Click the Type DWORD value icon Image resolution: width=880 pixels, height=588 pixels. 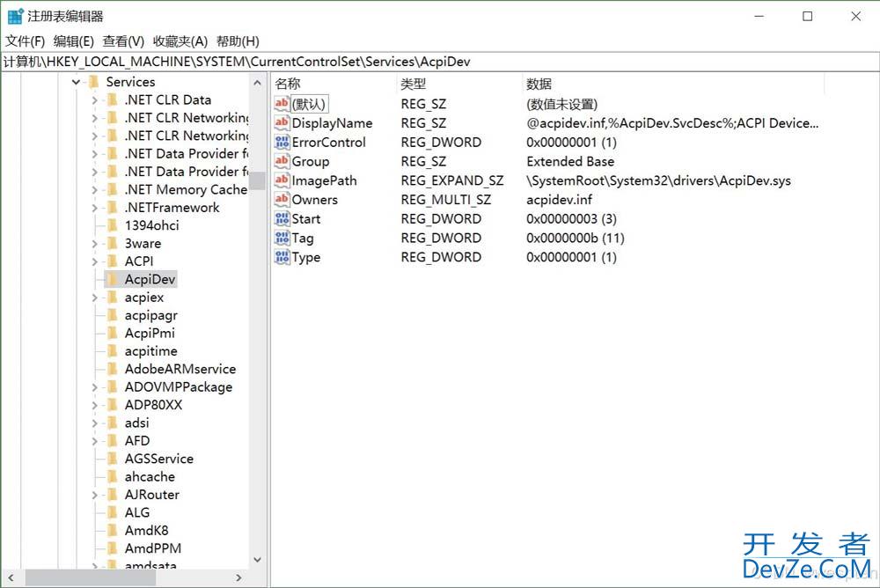(x=282, y=257)
